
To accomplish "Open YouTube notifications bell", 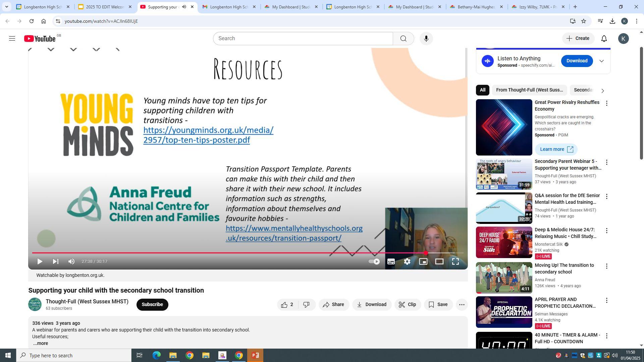I will [604, 39].
